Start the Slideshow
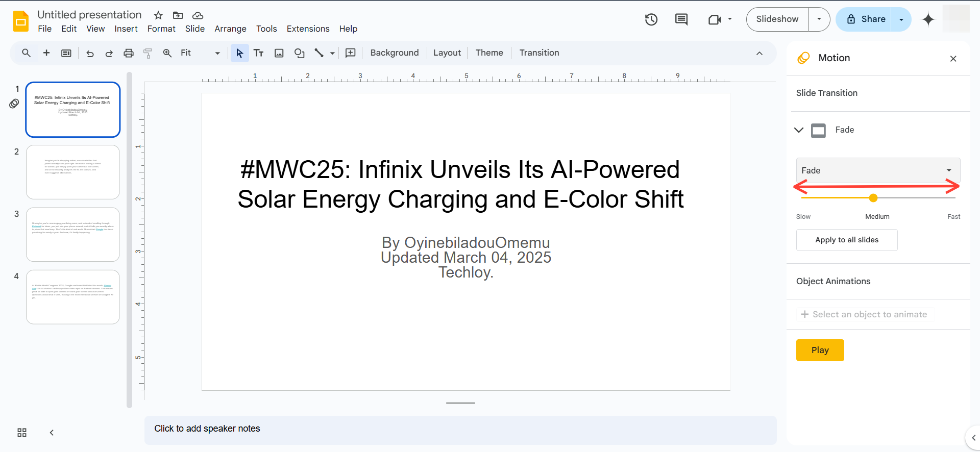 777,19
